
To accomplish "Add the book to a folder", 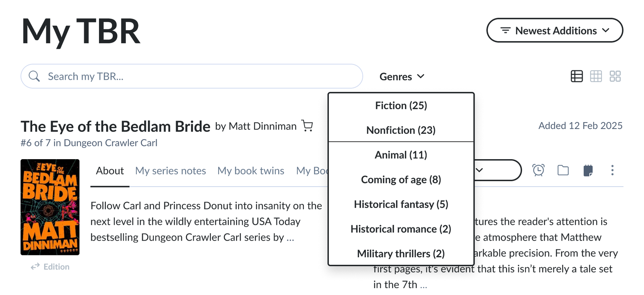I will point(563,170).
